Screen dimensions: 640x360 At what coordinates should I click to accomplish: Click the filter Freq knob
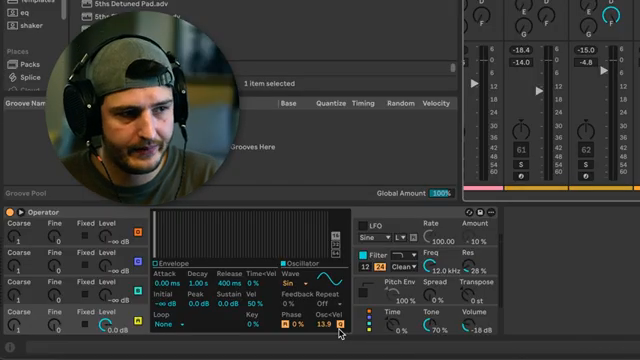click(429, 266)
